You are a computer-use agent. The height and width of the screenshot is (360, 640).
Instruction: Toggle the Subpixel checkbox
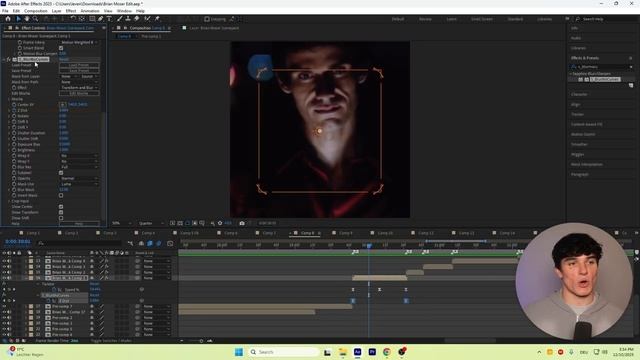[x=61, y=173]
